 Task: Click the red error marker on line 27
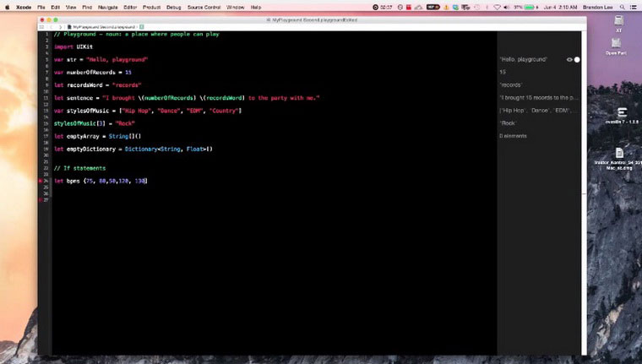coord(41,200)
